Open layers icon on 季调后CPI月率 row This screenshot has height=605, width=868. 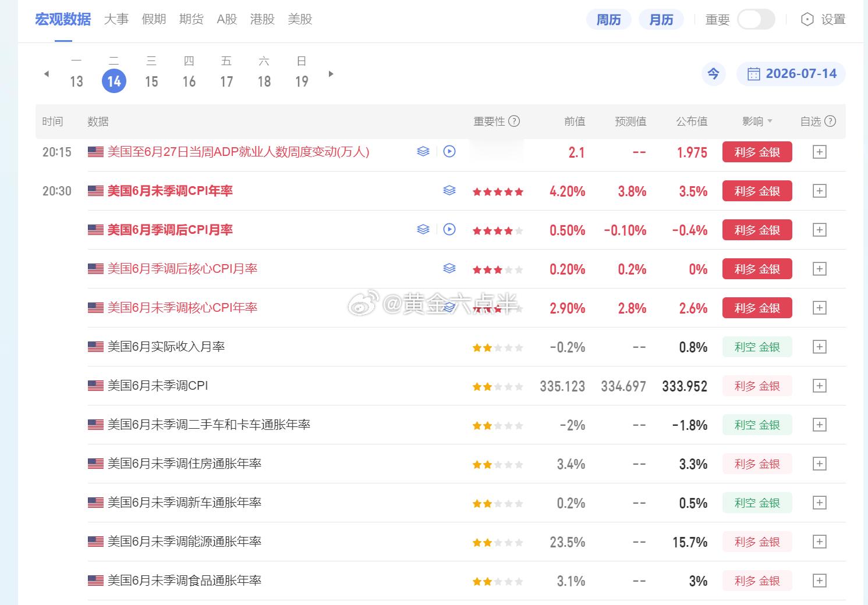point(423,229)
